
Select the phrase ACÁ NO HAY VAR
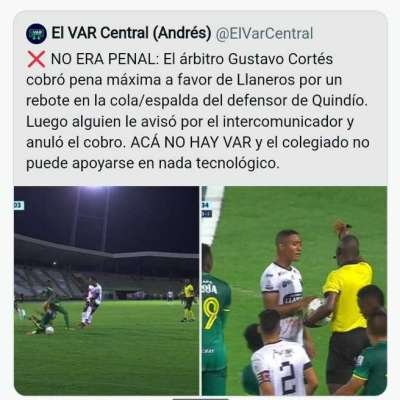coord(191,143)
